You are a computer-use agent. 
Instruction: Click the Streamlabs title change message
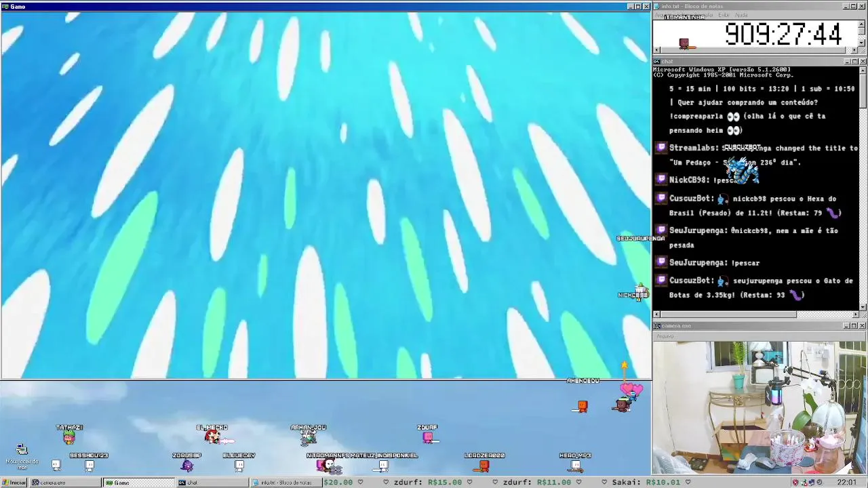point(763,155)
